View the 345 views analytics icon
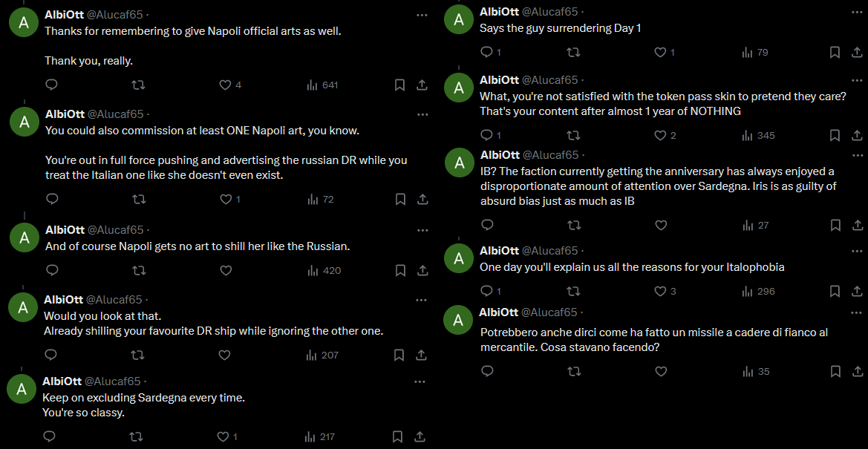 (757, 135)
